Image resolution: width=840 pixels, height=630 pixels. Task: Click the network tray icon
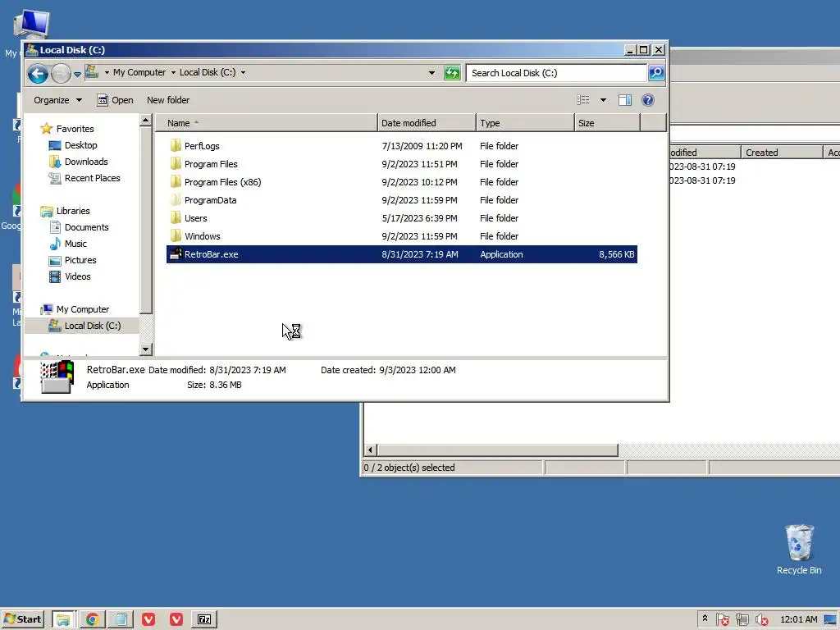point(742,619)
